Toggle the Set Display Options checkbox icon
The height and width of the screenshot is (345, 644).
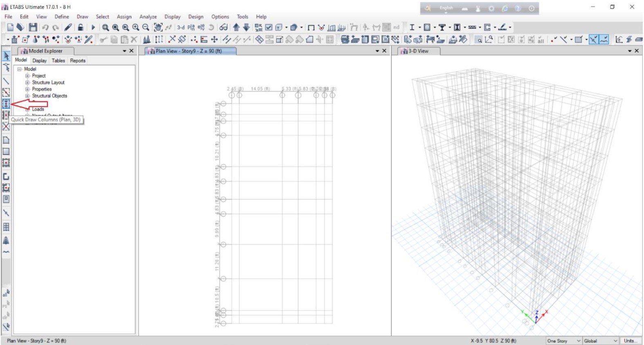[x=269, y=27]
